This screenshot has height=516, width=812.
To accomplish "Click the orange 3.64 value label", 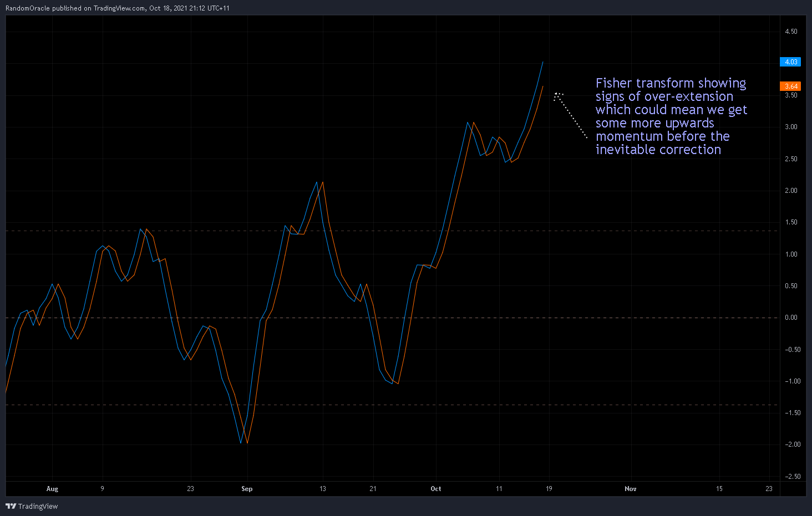I will 790,86.
